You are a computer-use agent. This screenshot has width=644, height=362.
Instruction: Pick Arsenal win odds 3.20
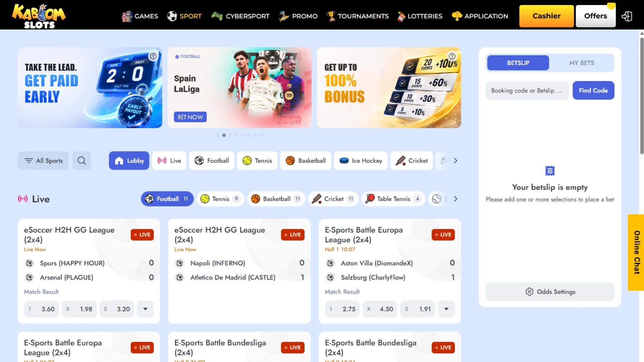coord(117,309)
